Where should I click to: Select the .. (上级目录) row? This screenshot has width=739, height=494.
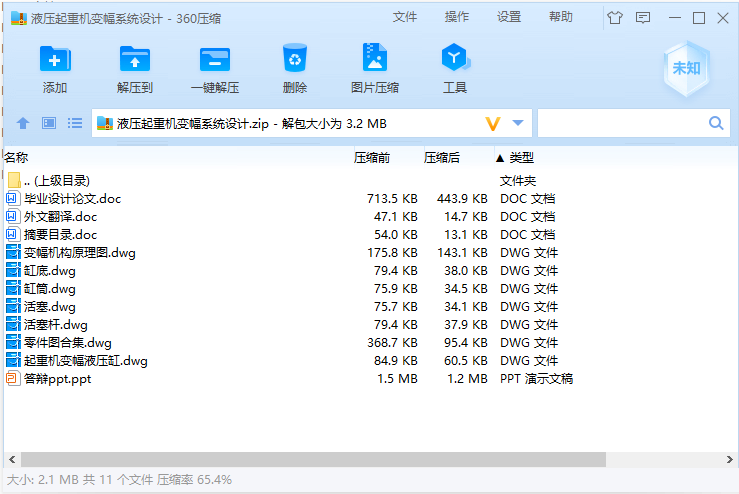pos(370,180)
